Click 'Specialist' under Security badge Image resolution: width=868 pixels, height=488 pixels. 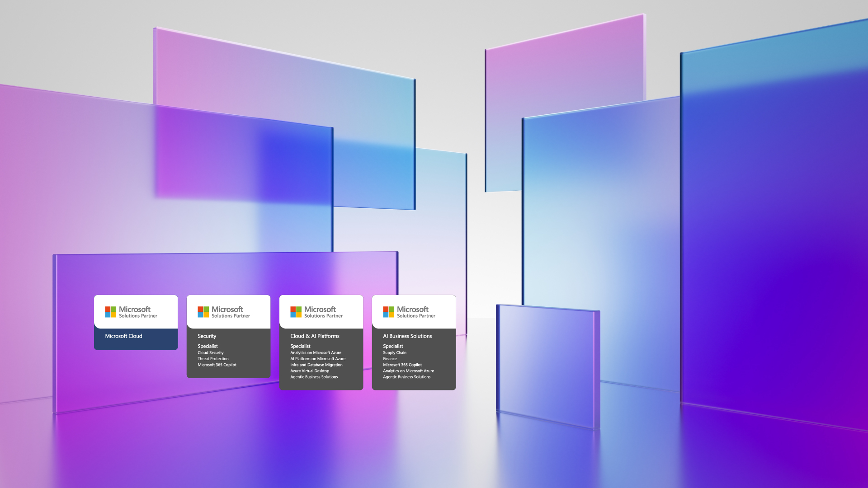coord(208,346)
